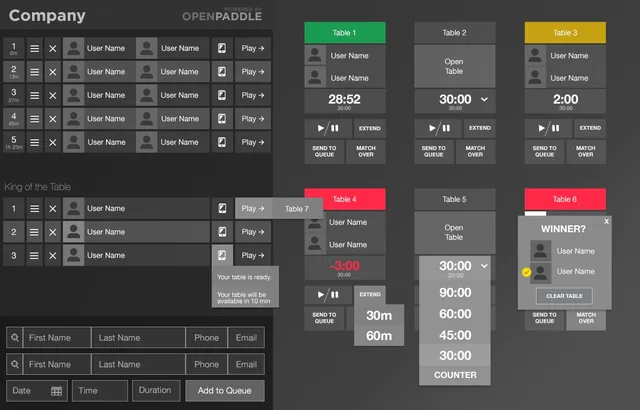
Task: Click green Table 1 header
Action: (345, 33)
